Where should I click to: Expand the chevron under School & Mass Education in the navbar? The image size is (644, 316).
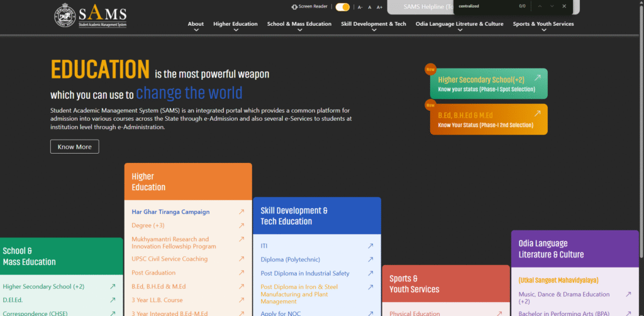click(299, 30)
